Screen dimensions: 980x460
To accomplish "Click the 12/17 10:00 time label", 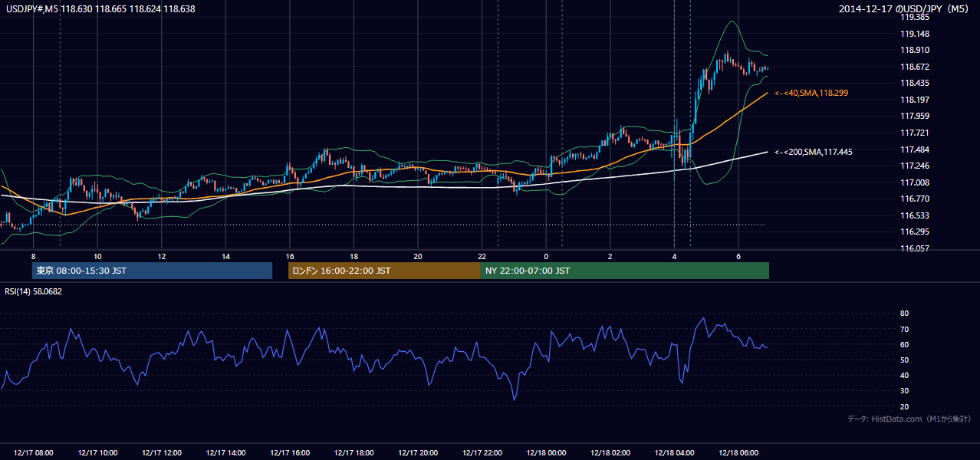I will 97,453.
